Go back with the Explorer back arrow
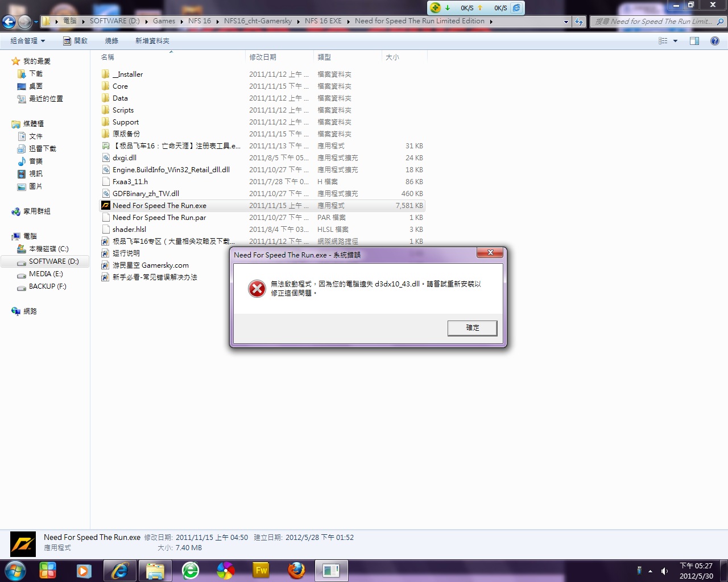Screen dimensions: 728x582 [x=9, y=22]
